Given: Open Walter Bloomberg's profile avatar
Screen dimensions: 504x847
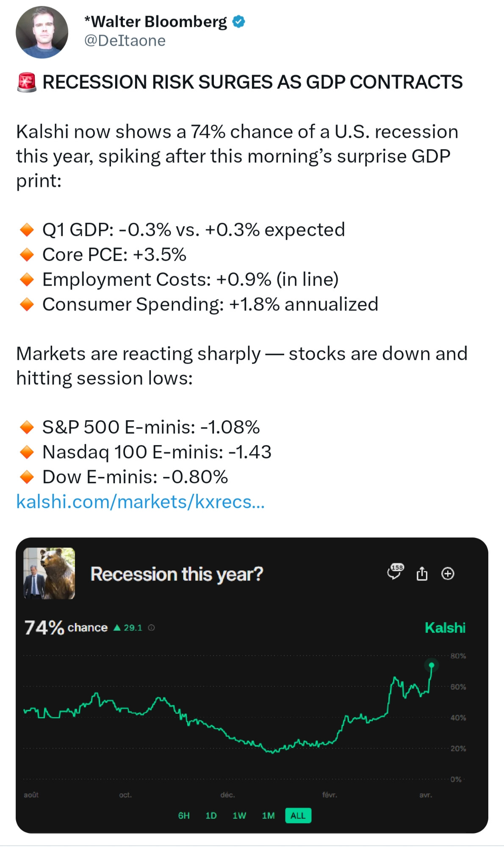Looking at the screenshot, I should click(x=42, y=32).
